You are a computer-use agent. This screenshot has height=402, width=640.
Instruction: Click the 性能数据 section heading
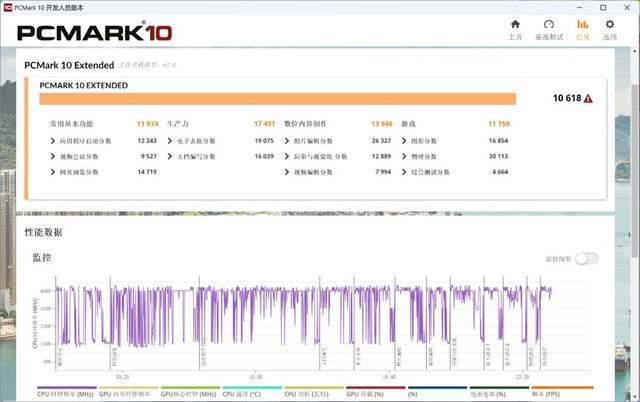pos(44,232)
